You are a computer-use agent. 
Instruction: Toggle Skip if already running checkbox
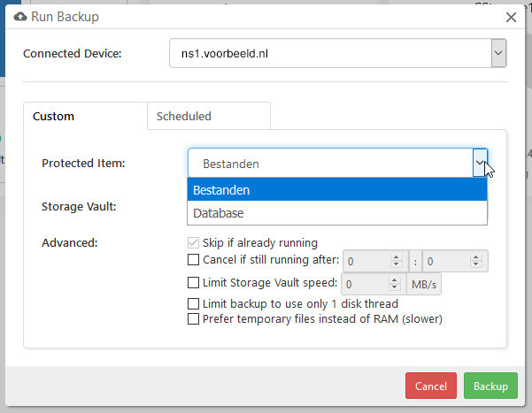[x=193, y=243]
